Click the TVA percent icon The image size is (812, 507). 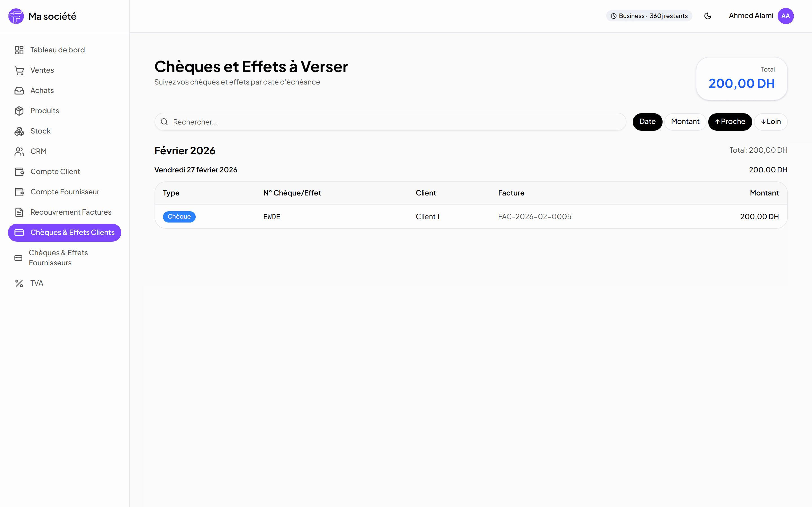pyautogui.click(x=19, y=283)
